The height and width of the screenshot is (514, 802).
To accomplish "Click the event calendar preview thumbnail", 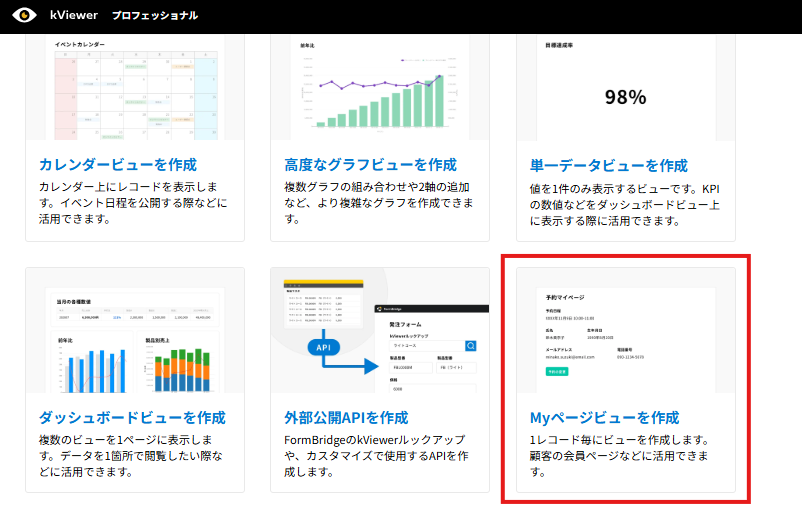I will click(x=135, y=88).
